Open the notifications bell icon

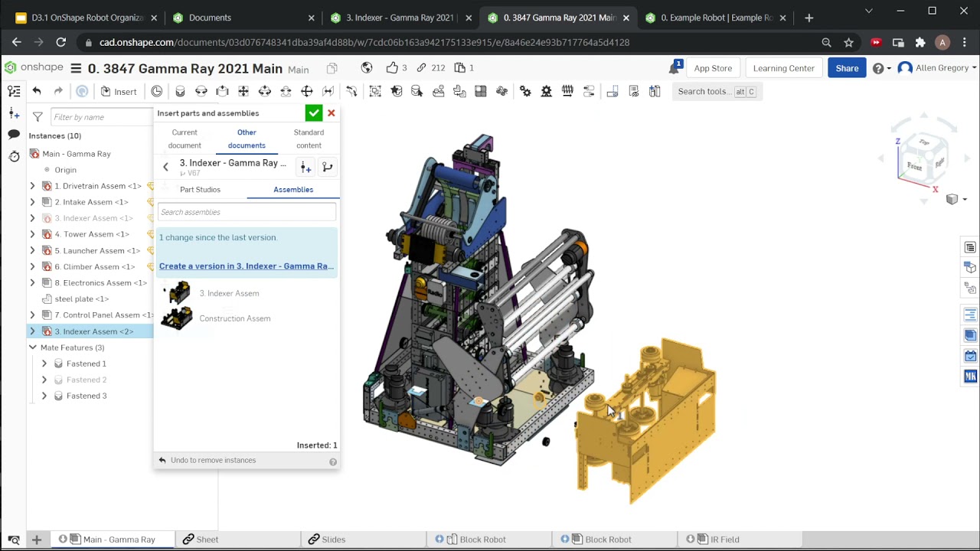(x=675, y=68)
